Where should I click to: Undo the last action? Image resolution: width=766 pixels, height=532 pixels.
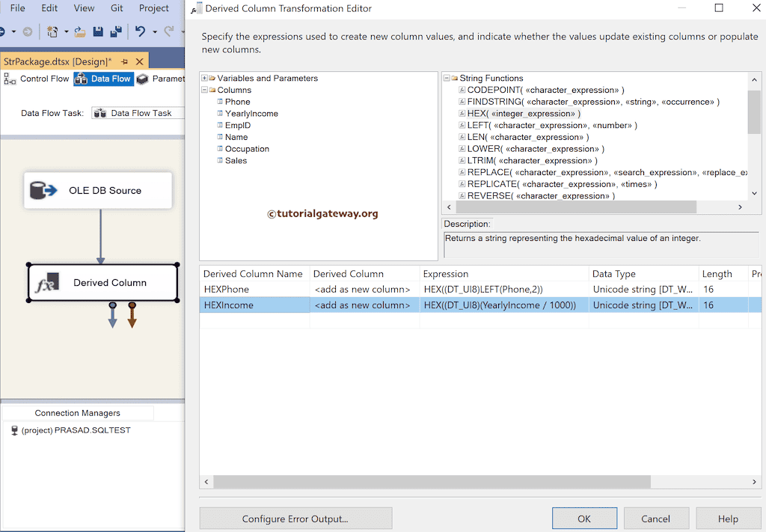pos(140,31)
